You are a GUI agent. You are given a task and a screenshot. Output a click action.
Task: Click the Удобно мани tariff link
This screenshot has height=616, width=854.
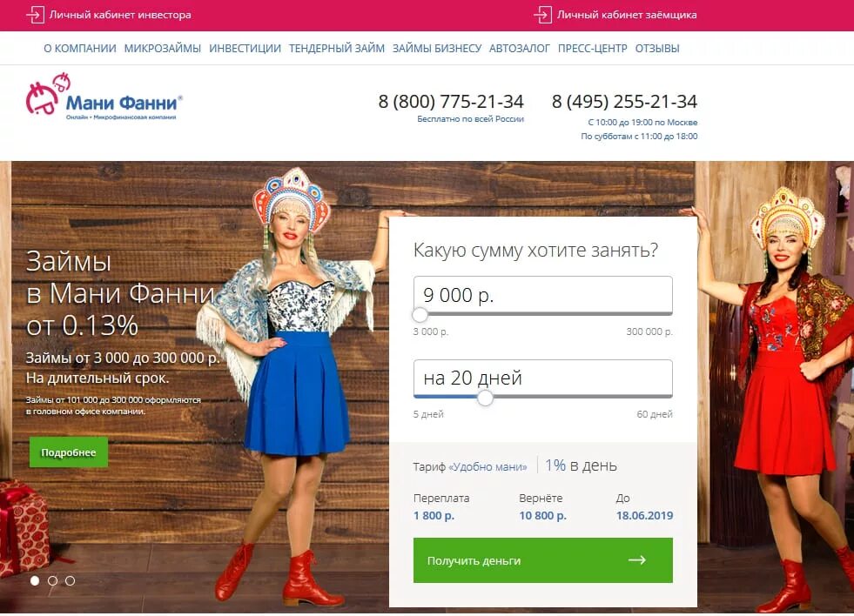click(488, 467)
